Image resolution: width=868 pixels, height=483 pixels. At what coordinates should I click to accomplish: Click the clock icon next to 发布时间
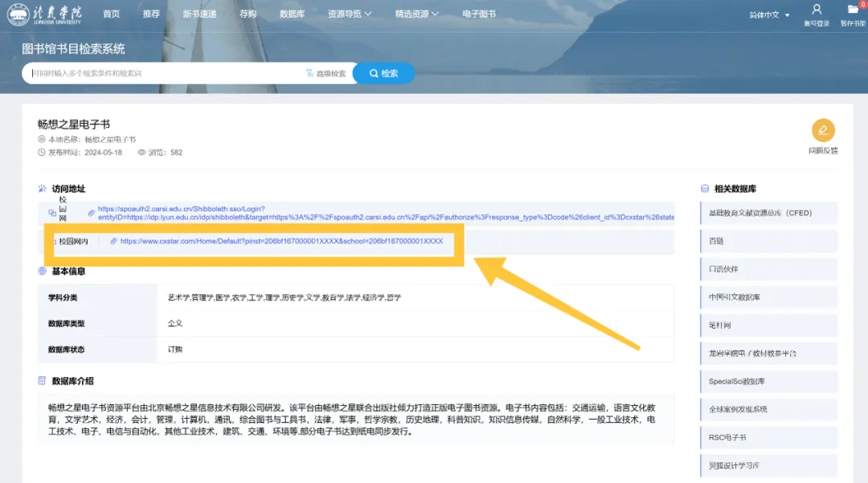coord(42,152)
